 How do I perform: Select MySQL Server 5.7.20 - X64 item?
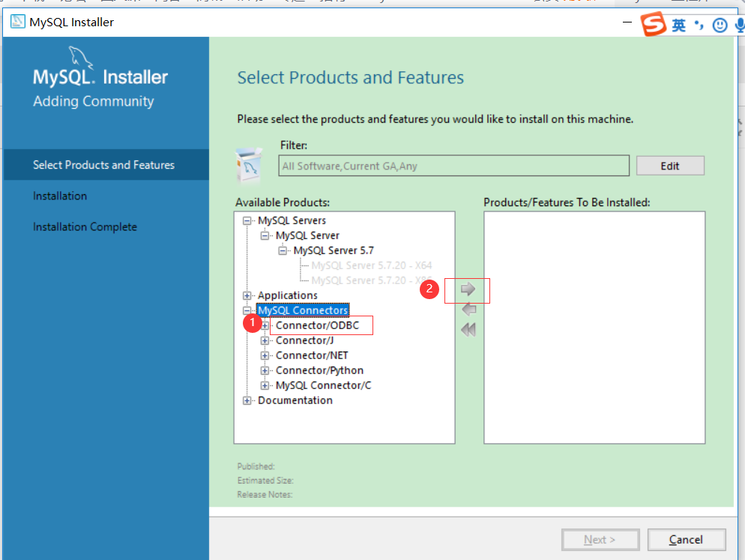372,265
